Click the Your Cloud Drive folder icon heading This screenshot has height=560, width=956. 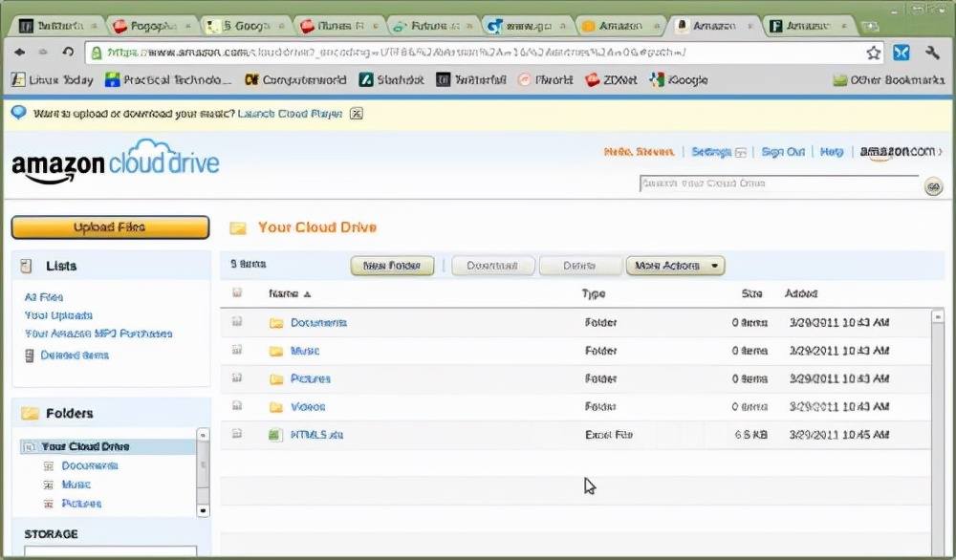pos(238,227)
